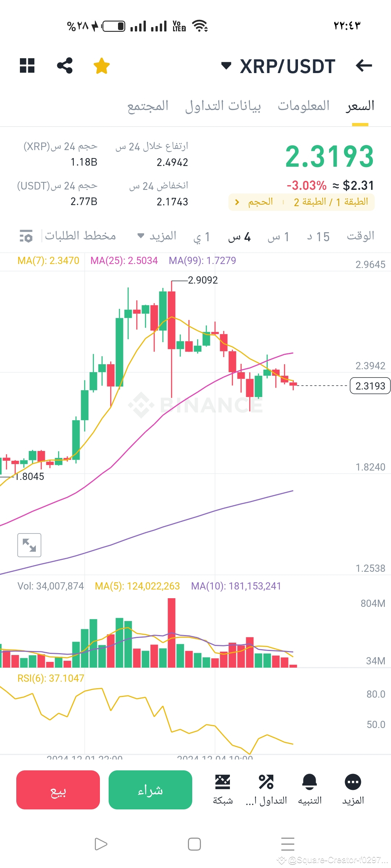Tap the grid dashboard icon top left
Image resolution: width=391 pixels, height=868 pixels.
coord(28,66)
